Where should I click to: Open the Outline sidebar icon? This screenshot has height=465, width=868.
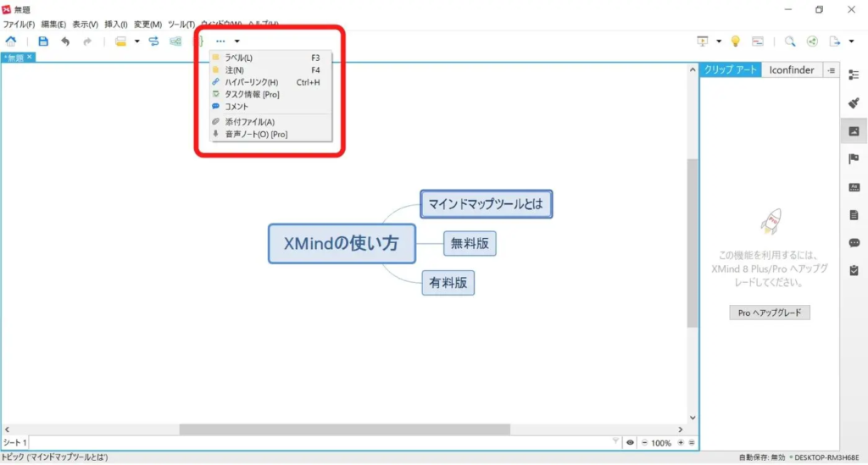tap(854, 75)
